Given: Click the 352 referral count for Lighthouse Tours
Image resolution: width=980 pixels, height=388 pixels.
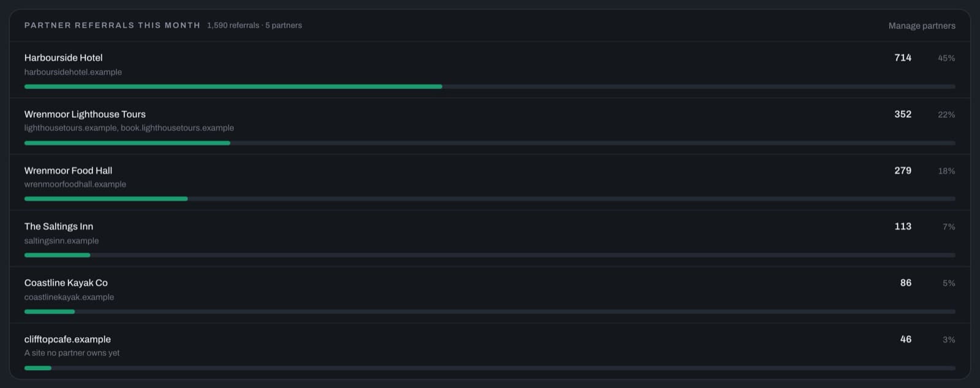Looking at the screenshot, I should (x=903, y=114).
